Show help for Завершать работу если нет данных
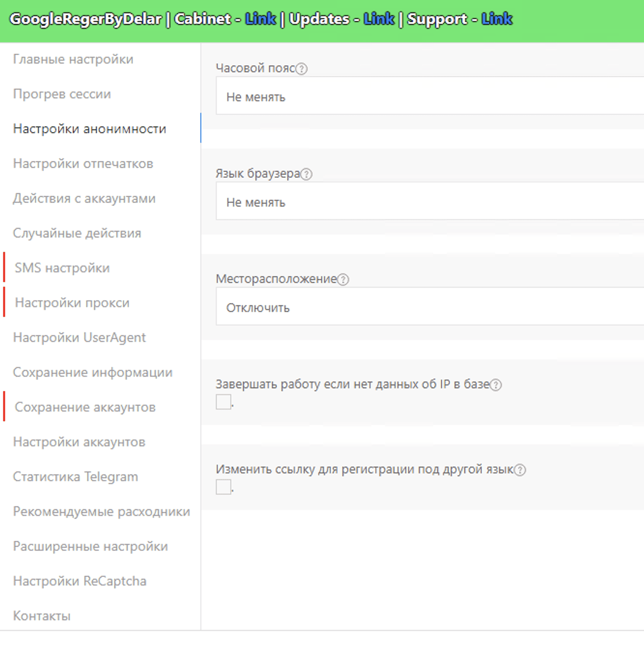Viewport: 644px width, 647px height. 496,385
